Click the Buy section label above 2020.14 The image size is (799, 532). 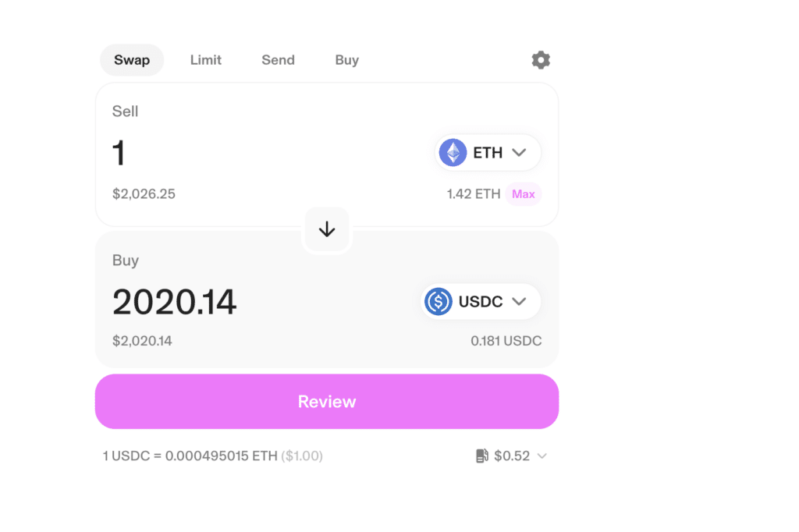(x=126, y=261)
